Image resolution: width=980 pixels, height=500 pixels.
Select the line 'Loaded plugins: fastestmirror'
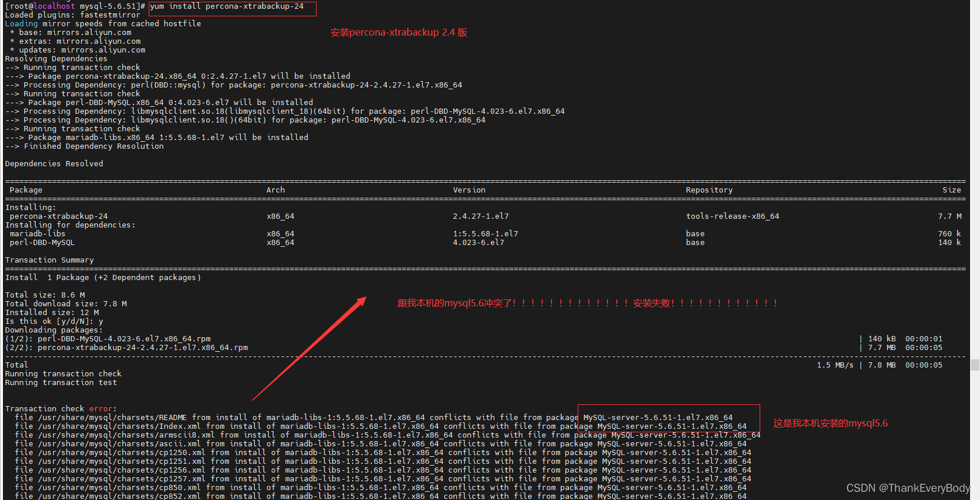(x=73, y=15)
